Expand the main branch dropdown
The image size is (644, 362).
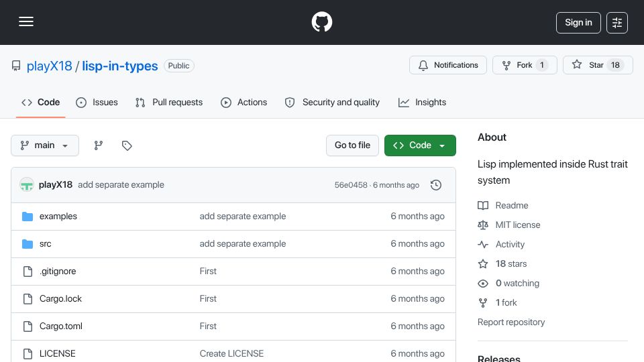click(x=45, y=145)
